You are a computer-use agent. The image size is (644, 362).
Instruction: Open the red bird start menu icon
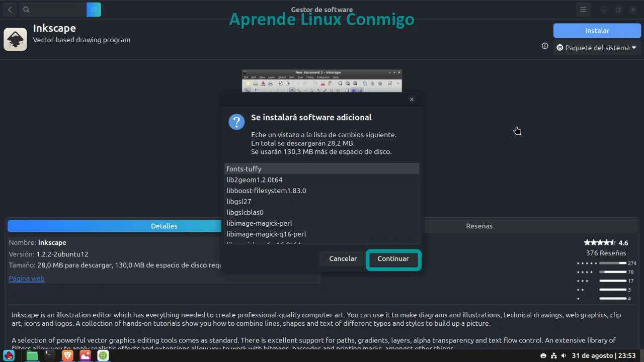click(x=9, y=355)
